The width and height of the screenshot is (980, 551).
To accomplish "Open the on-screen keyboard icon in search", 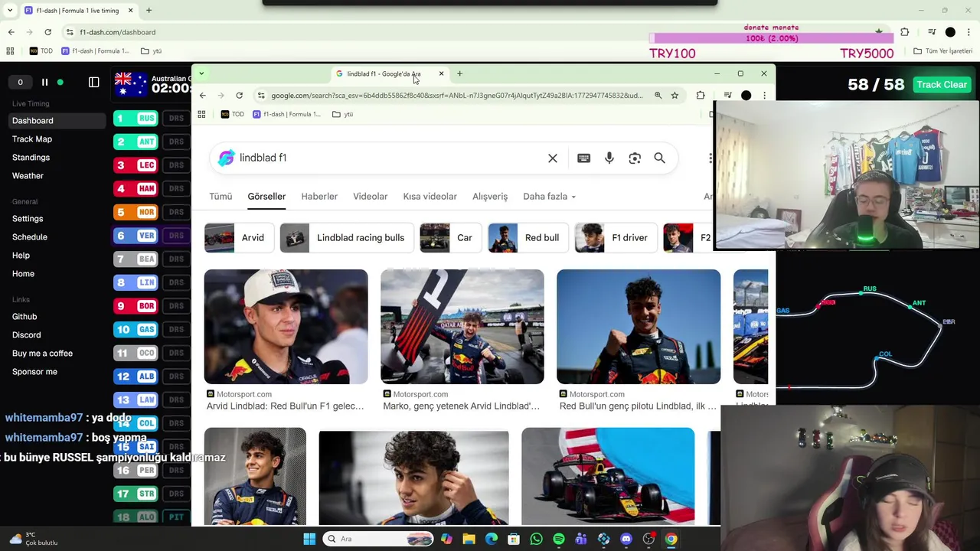I will point(583,158).
